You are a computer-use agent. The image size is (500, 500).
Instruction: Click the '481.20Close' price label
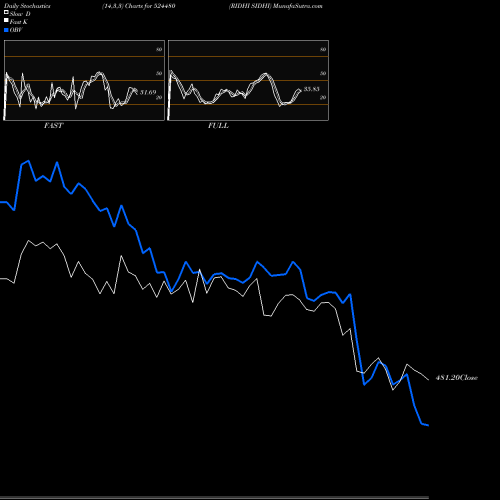[x=457, y=378]
